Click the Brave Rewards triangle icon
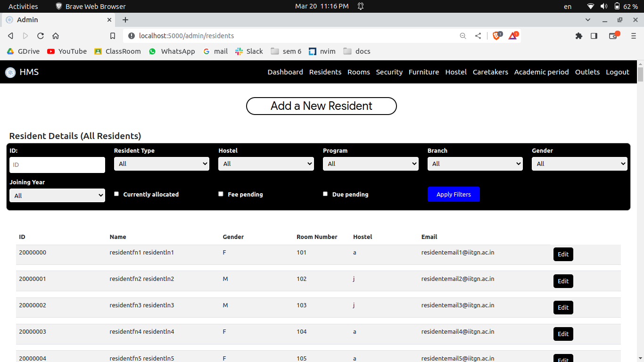Screen dimensions: 644x362 512,36
